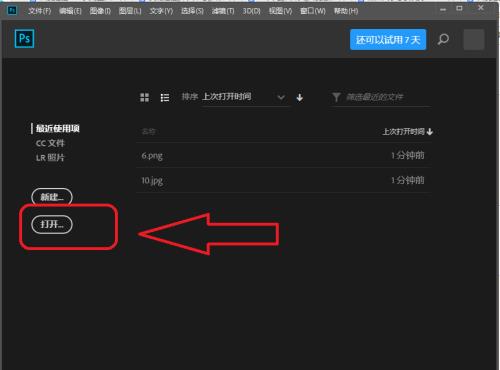
Task: Maximize the Photoshop window
Action: (x=459, y=8)
